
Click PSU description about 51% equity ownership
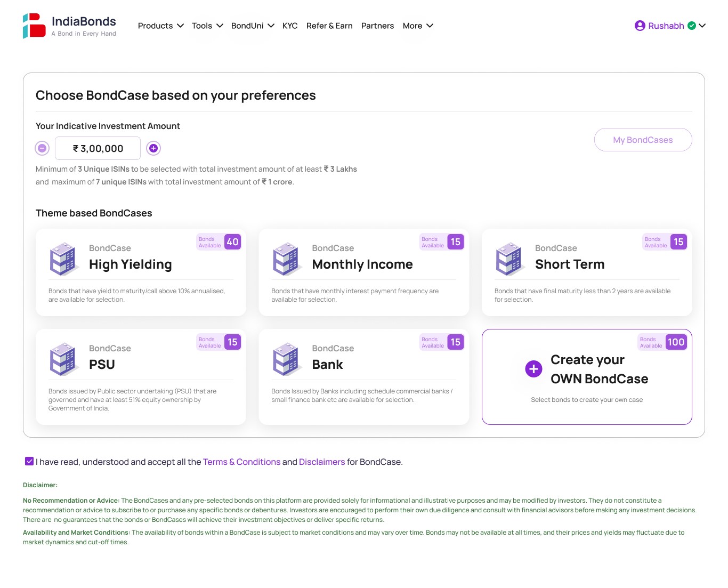(x=132, y=400)
